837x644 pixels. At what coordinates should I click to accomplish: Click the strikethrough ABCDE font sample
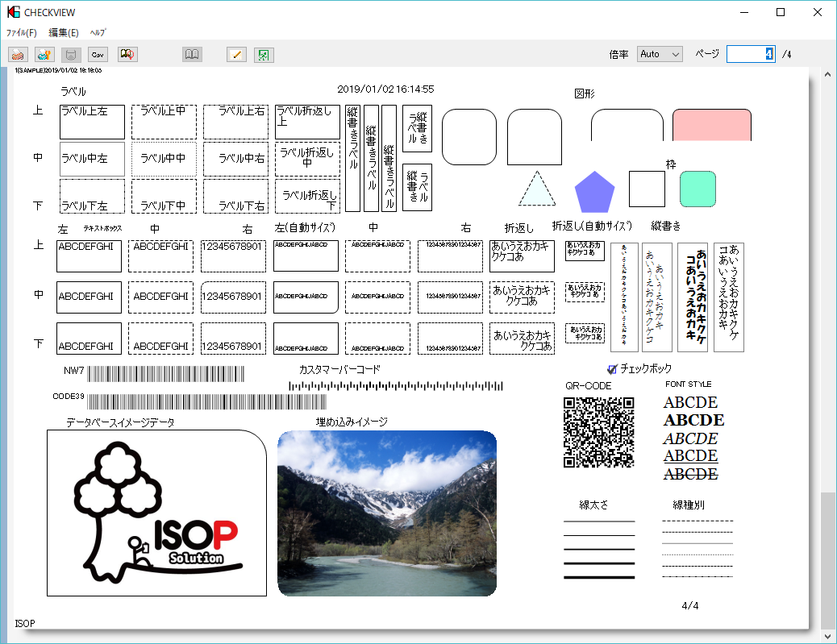(691, 474)
